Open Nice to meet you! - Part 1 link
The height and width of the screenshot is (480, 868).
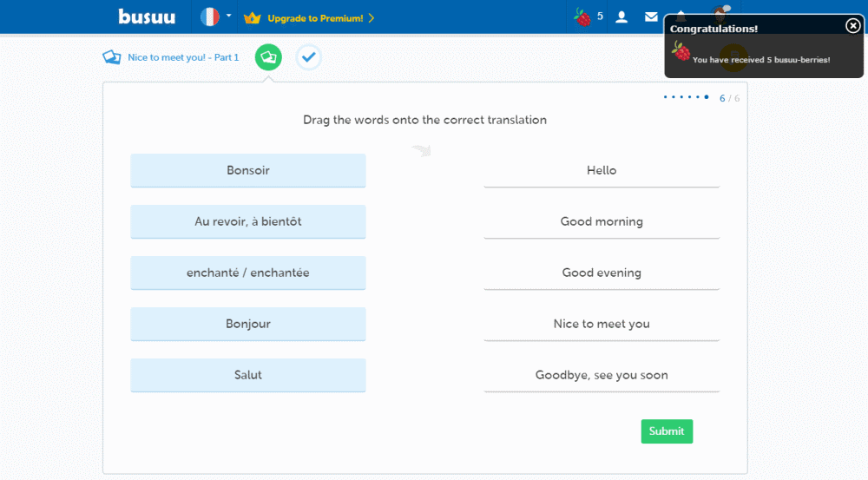point(183,57)
